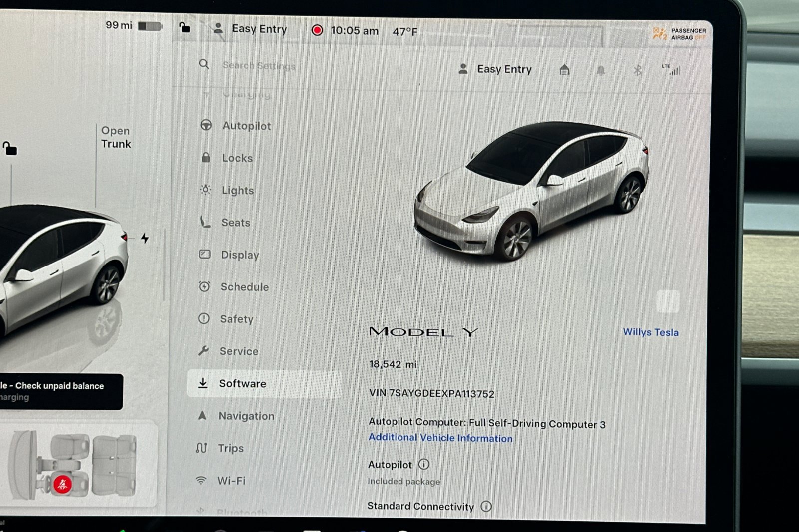Click the Bluetooth icon in the Settings header
Viewport: 799px width, 532px height.
click(638, 70)
